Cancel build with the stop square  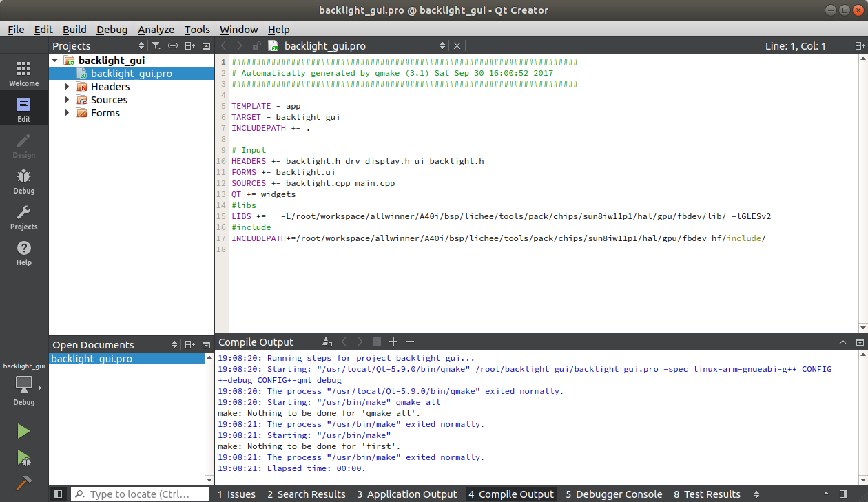[x=377, y=342]
